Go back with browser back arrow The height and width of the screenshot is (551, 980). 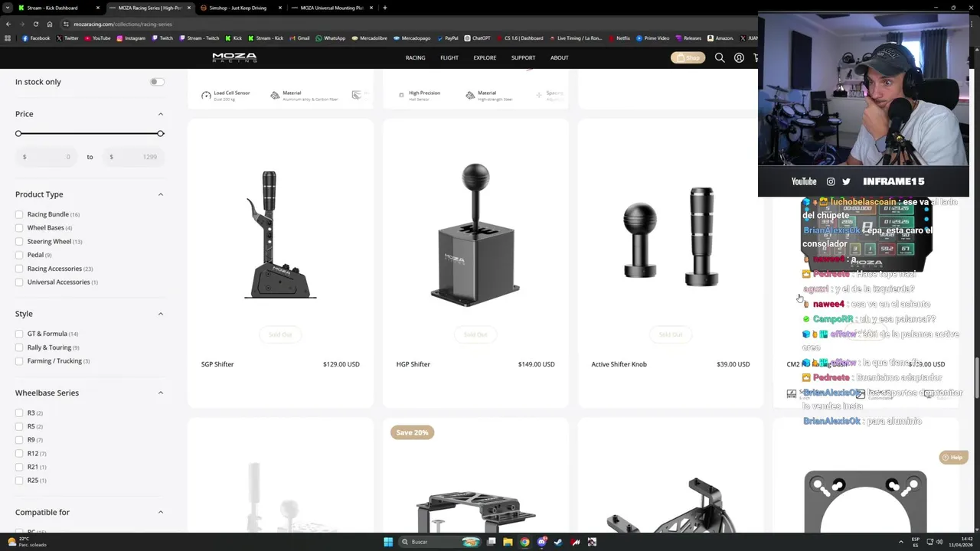pyautogui.click(x=8, y=24)
